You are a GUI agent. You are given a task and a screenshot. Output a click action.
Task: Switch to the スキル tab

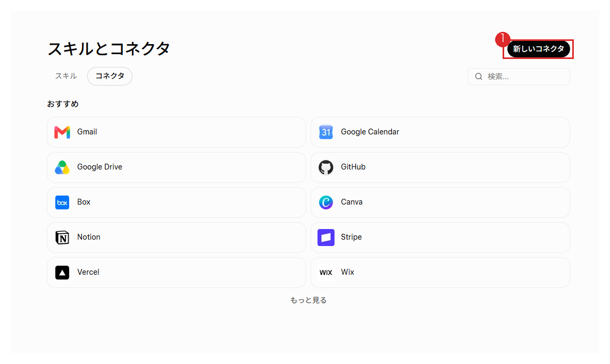point(66,76)
